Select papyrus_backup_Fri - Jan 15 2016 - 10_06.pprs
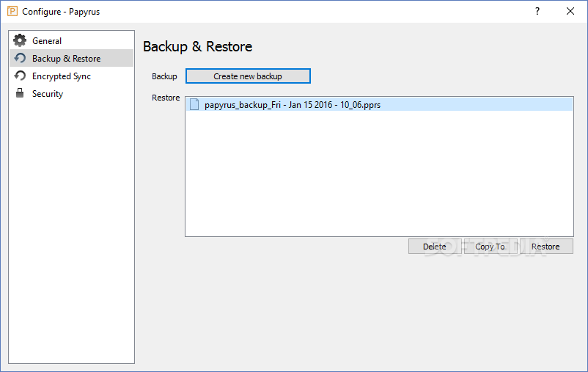This screenshot has width=588, height=372. point(380,105)
